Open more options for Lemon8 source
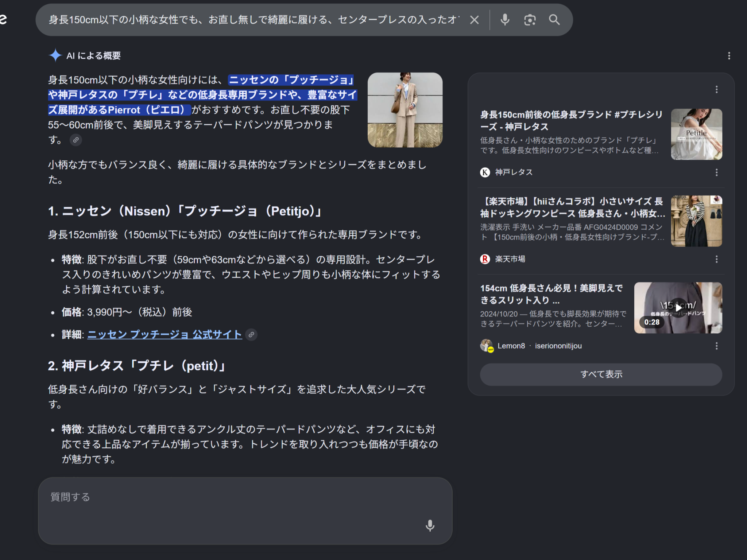This screenshot has width=747, height=560. [716, 346]
